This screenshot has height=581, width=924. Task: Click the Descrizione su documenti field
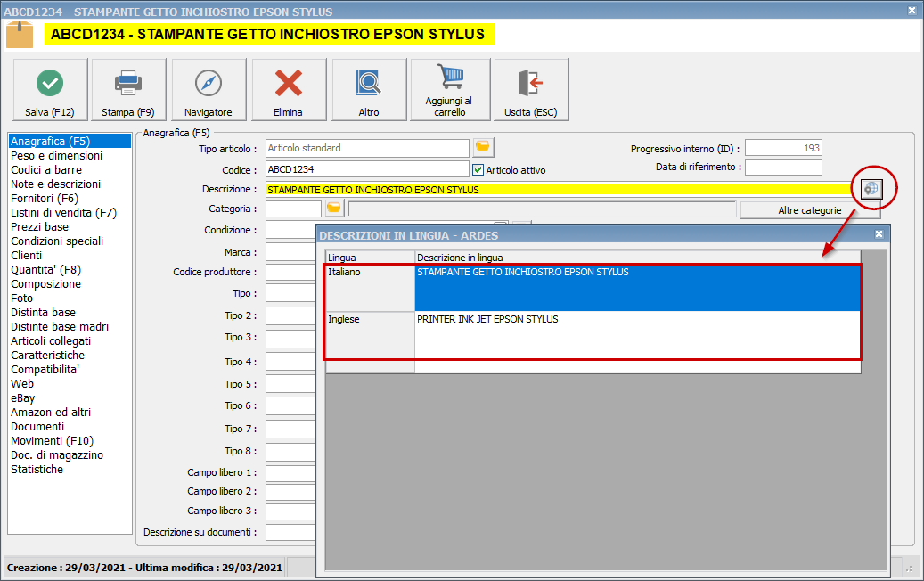(290, 532)
